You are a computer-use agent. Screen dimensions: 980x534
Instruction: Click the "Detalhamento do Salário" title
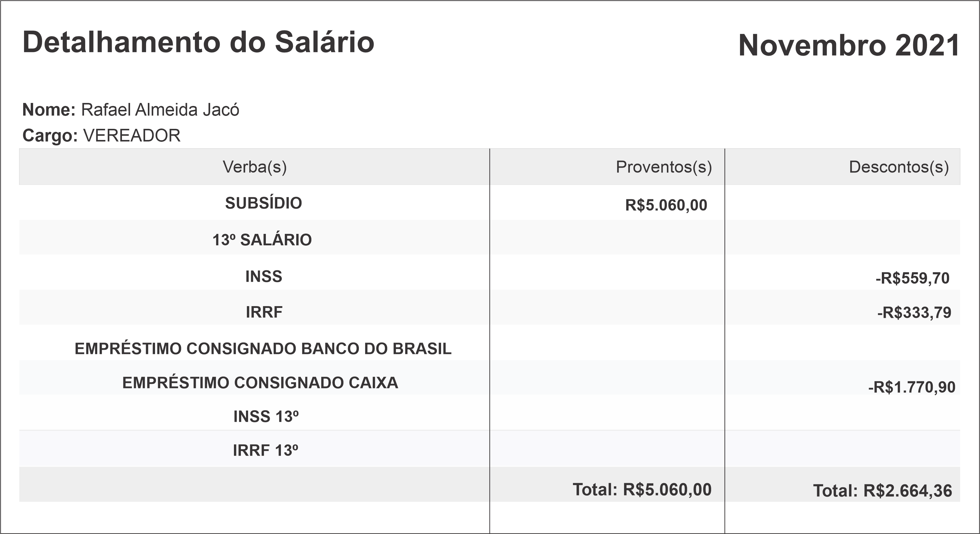pyautogui.click(x=198, y=42)
